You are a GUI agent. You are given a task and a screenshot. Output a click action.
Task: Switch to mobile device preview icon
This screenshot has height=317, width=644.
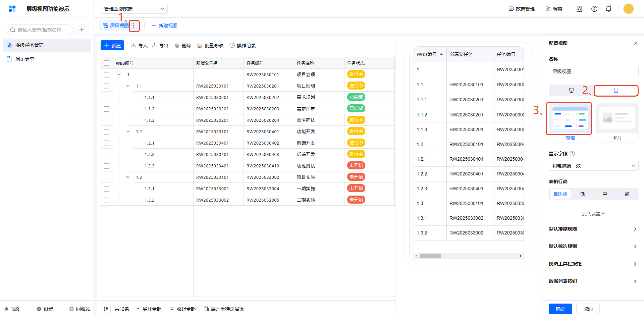[616, 90]
